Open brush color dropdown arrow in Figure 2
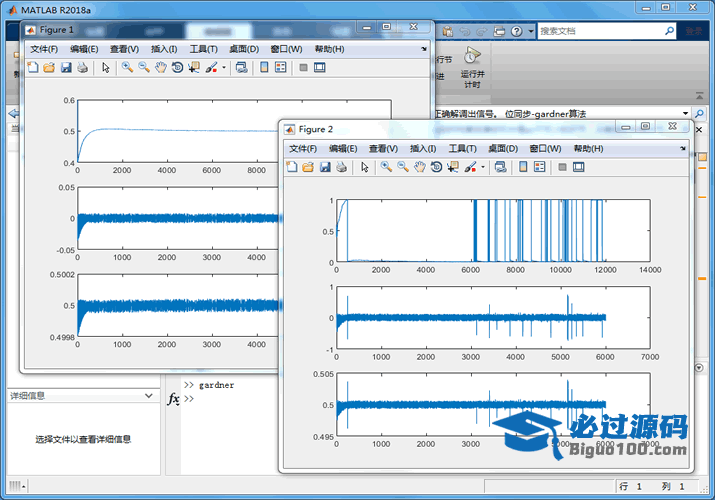This screenshot has width=715, height=500. tap(483, 167)
